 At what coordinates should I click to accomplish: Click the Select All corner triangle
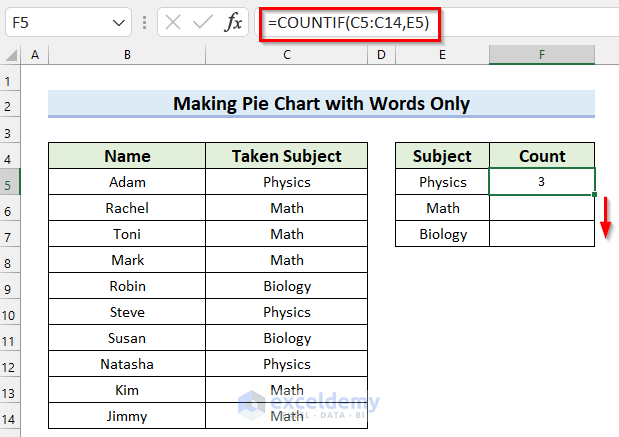click(x=10, y=55)
